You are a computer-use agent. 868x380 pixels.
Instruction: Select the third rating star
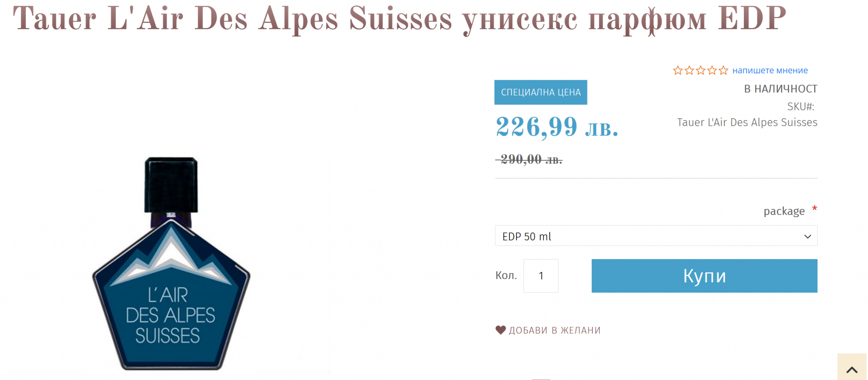(x=701, y=70)
